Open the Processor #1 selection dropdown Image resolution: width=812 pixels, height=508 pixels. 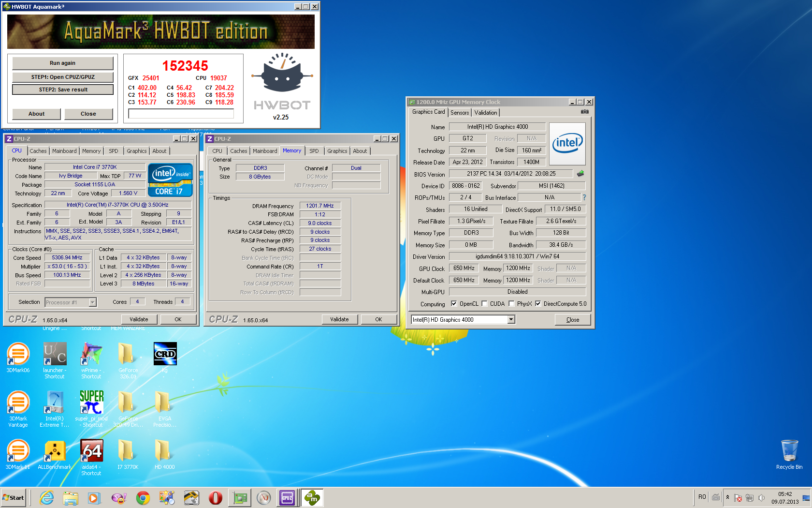92,302
